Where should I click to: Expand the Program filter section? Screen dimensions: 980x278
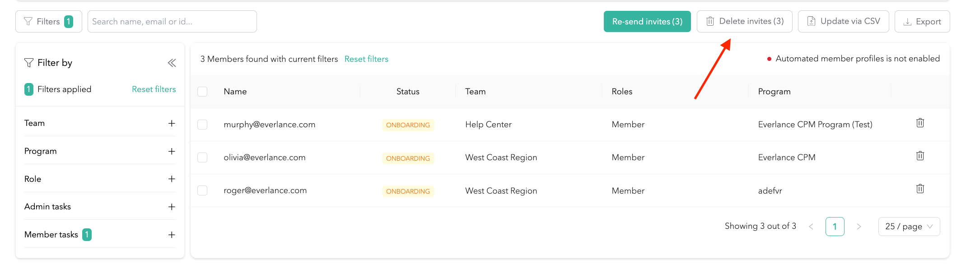(x=172, y=151)
